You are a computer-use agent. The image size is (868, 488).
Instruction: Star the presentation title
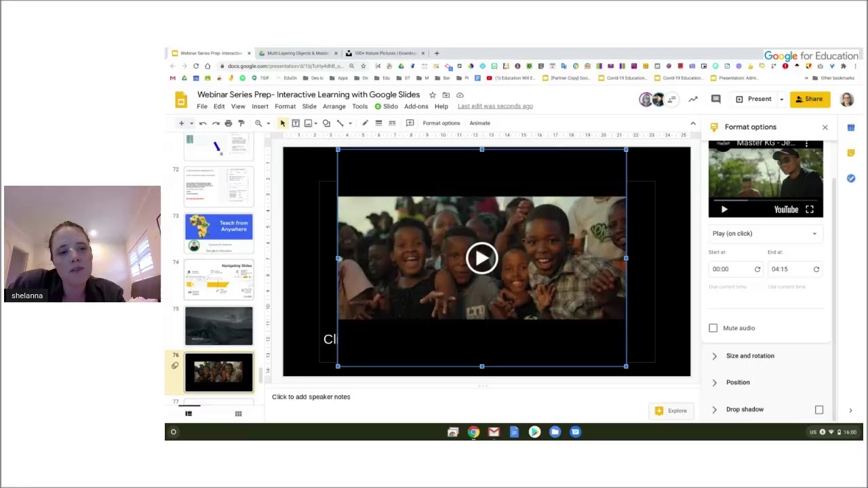tap(432, 95)
